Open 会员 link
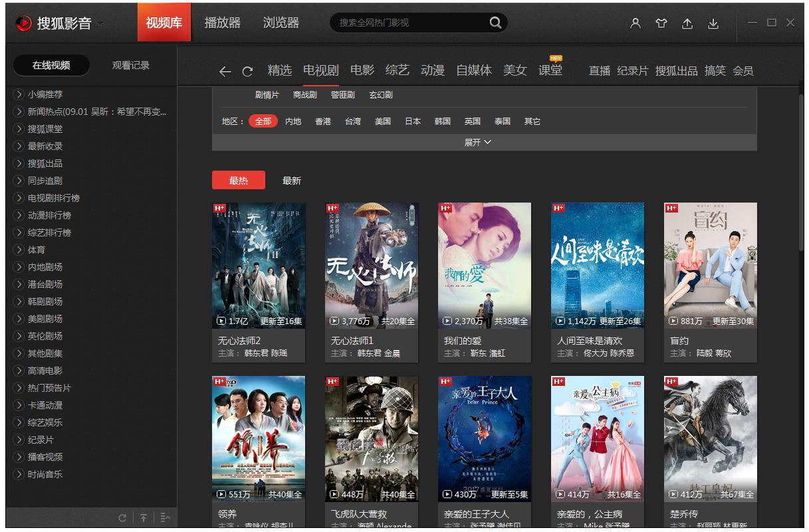Image resolution: width=809 pixels, height=532 pixels. [743, 71]
